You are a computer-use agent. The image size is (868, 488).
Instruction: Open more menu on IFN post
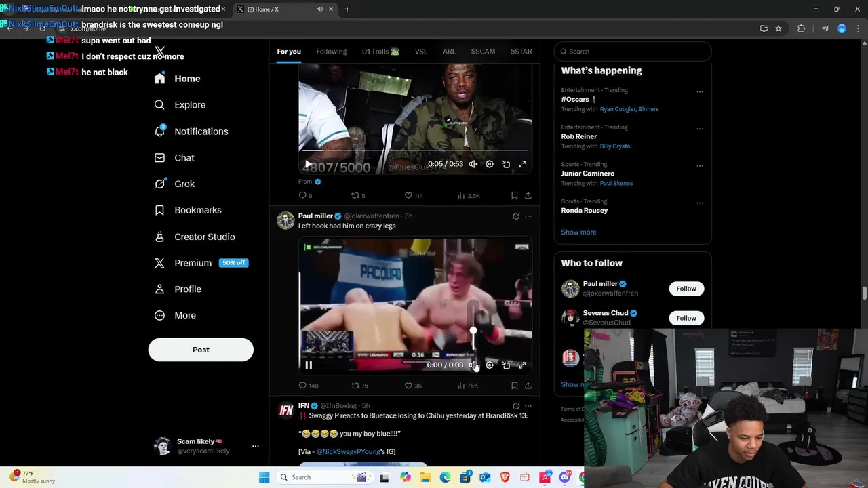click(x=528, y=406)
